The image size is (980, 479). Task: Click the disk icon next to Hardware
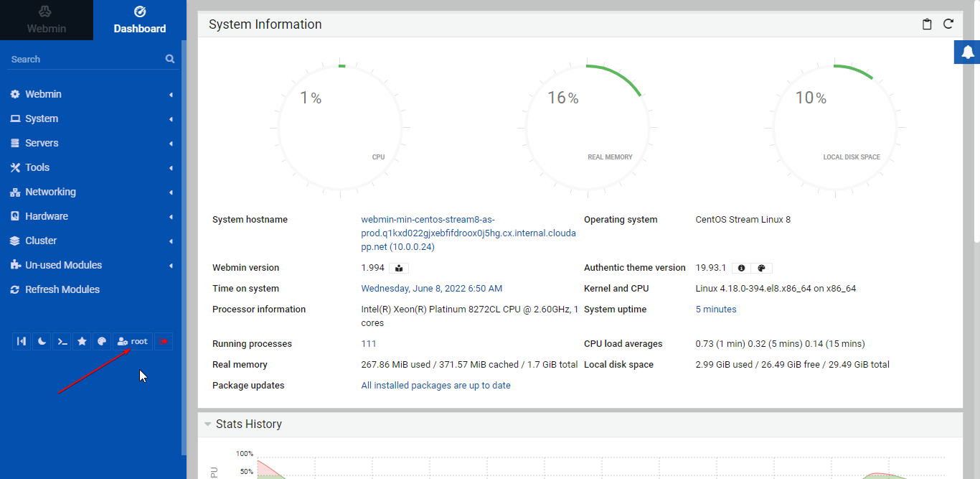coord(15,216)
